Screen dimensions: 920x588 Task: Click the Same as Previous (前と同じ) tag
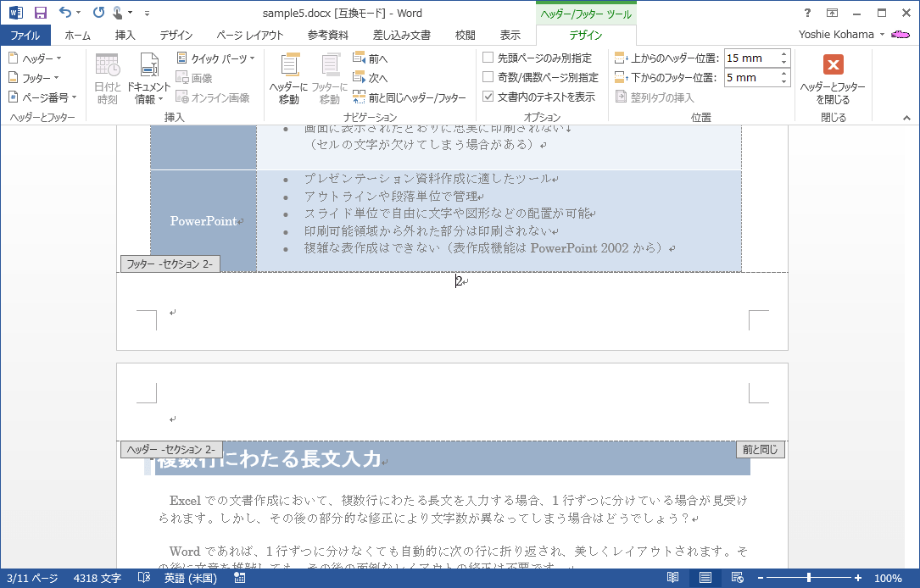click(760, 450)
